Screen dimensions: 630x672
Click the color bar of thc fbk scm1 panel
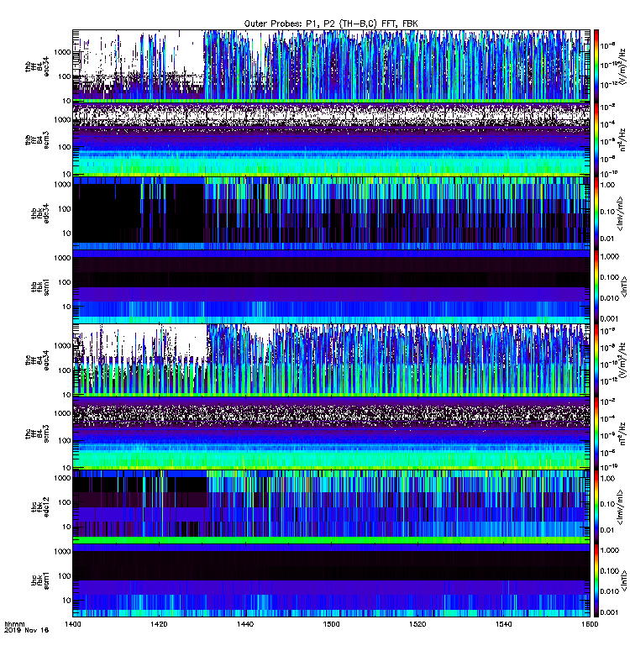tap(596, 580)
